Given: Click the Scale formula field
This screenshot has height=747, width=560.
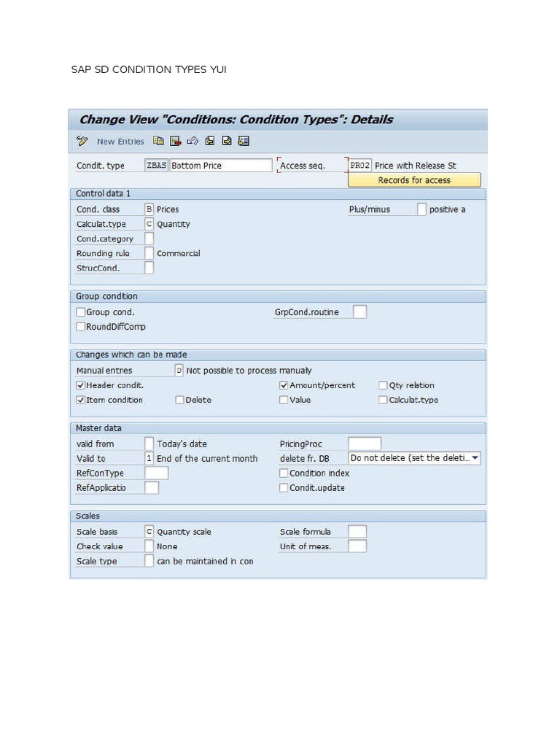Looking at the screenshot, I should pyautogui.click(x=357, y=532).
